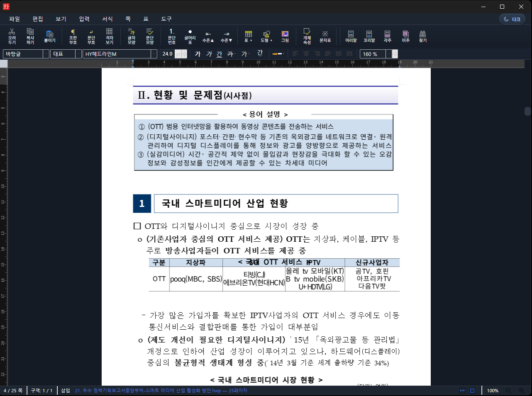Click the 복사하기 (copy) icon
This screenshot has width=532, height=396.
click(30, 36)
